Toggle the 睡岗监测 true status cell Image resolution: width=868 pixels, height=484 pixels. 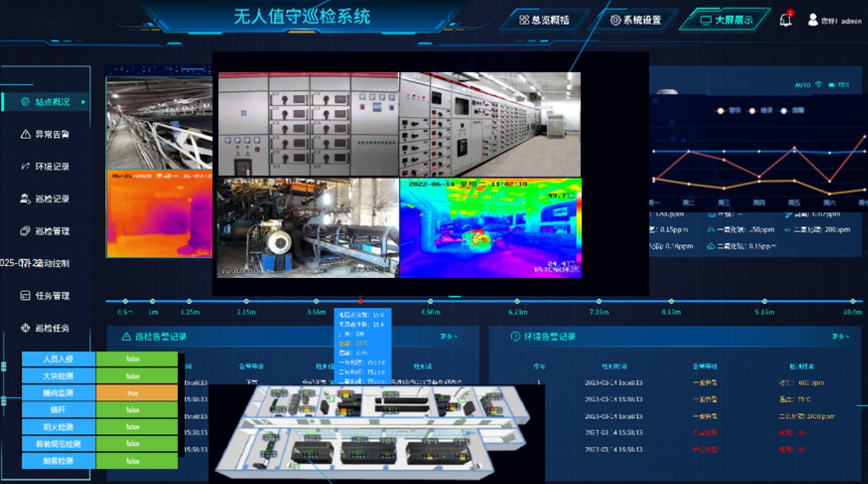(137, 393)
